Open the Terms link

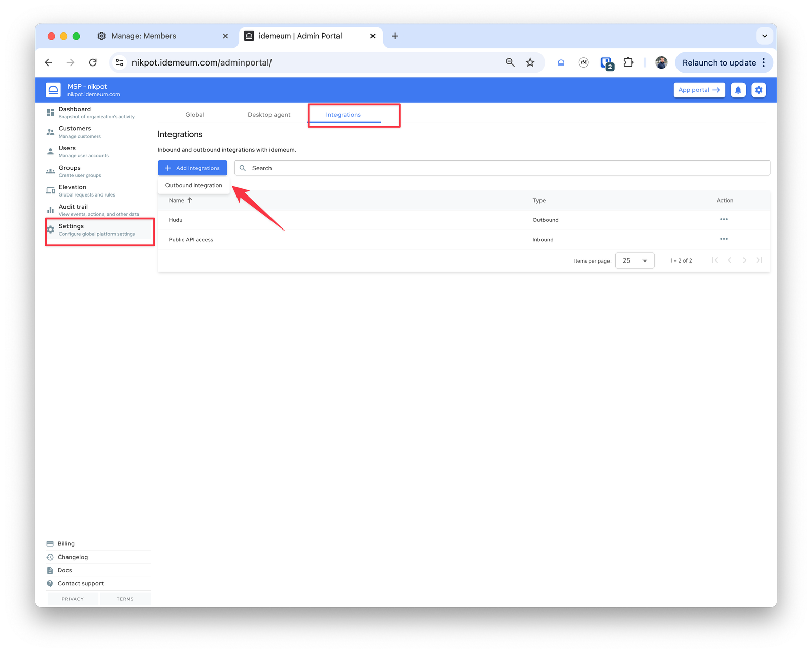[125, 599]
